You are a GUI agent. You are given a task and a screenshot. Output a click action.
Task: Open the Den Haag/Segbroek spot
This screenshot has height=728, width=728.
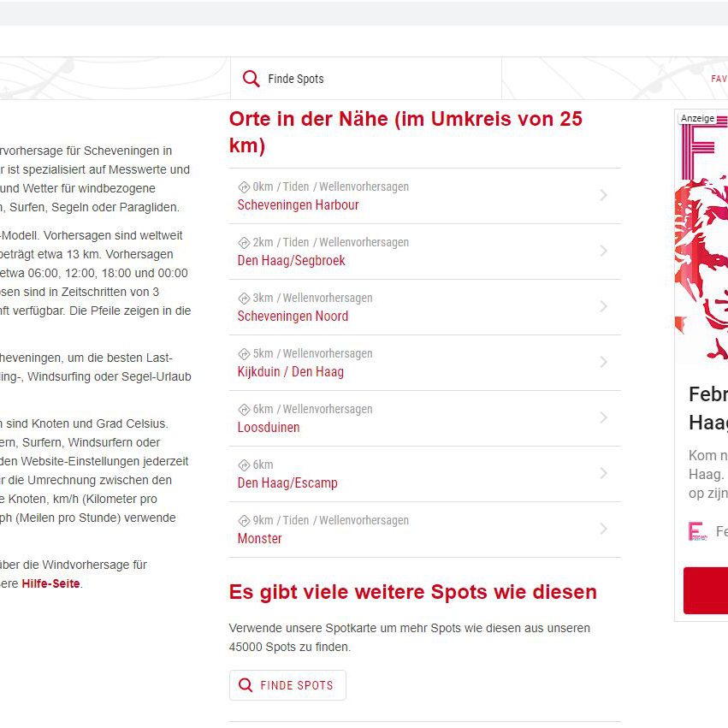[291, 261]
